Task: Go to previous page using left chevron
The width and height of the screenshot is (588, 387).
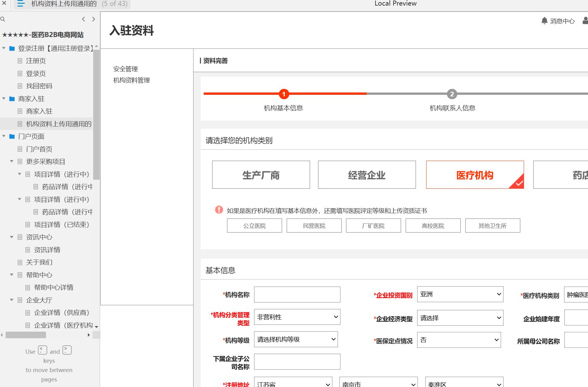Action: [x=83, y=19]
